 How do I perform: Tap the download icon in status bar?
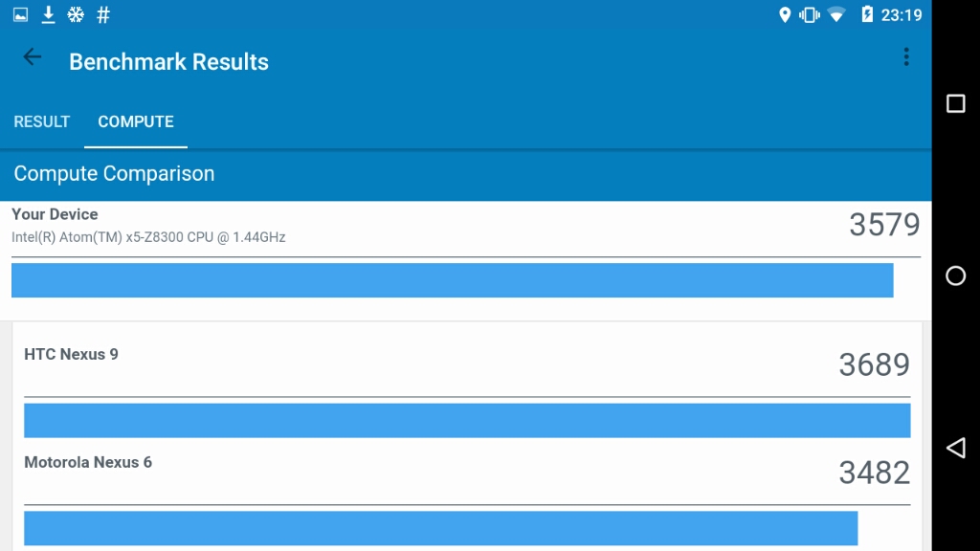[x=48, y=14]
